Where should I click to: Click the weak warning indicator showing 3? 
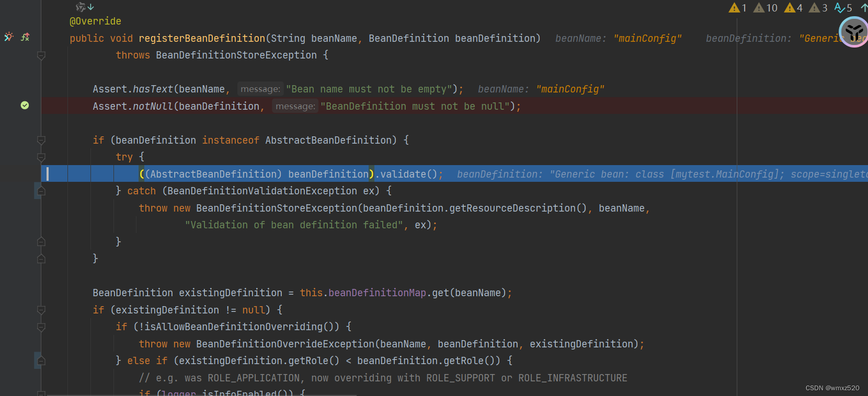point(818,8)
